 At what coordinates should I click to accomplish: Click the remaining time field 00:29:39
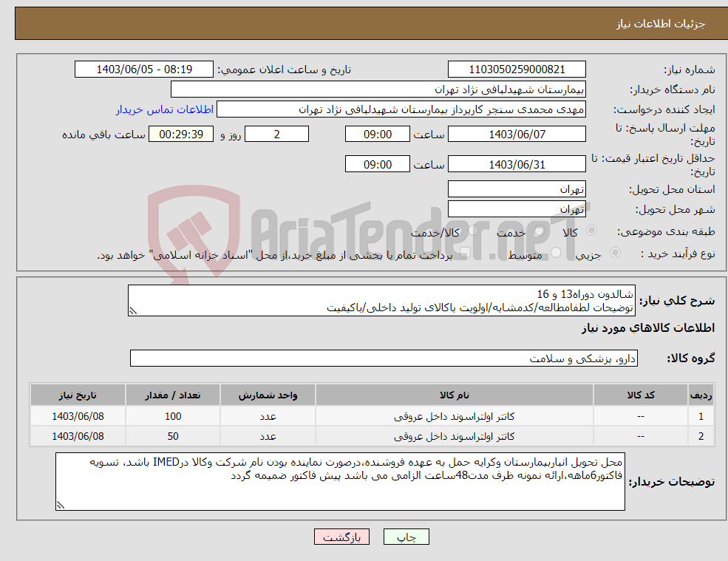pos(181,135)
